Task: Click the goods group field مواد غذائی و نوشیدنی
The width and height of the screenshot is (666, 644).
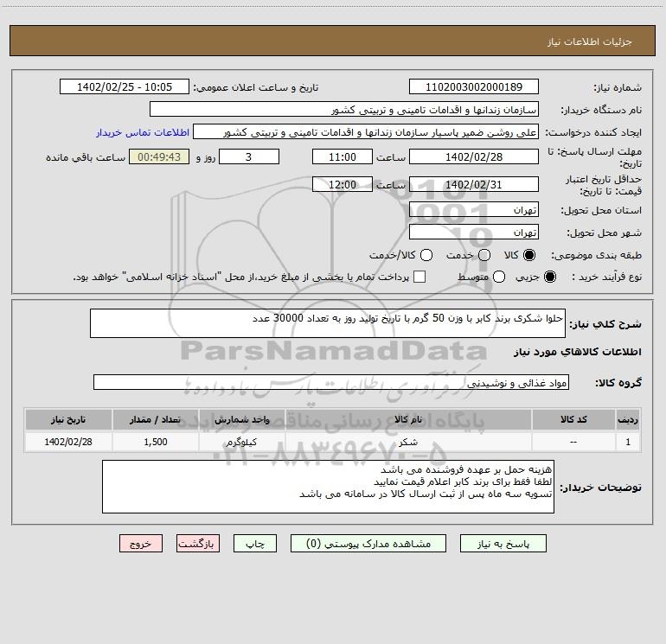Action: coord(331,382)
